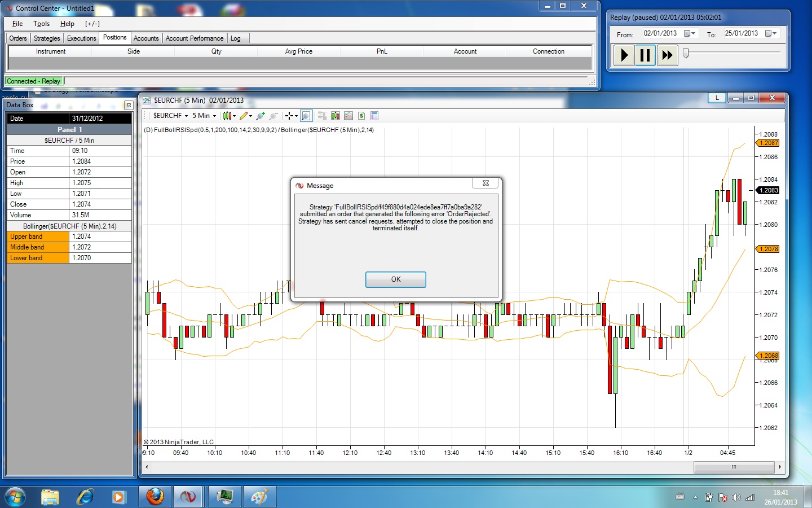Open Windows Explorer from the taskbar

click(x=50, y=497)
